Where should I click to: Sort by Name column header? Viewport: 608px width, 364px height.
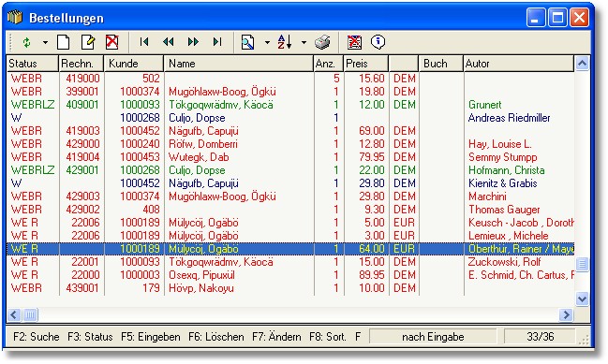tap(239, 64)
